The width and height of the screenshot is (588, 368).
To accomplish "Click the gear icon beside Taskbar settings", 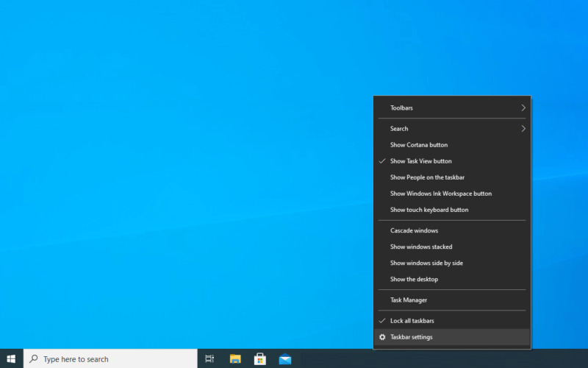I will coord(382,337).
